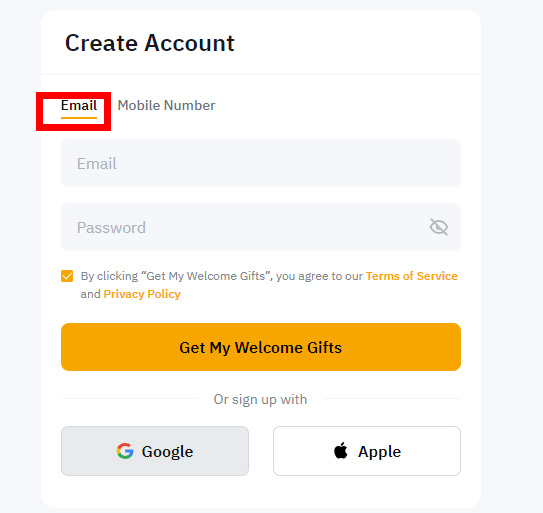Select the Email tab

tap(79, 105)
